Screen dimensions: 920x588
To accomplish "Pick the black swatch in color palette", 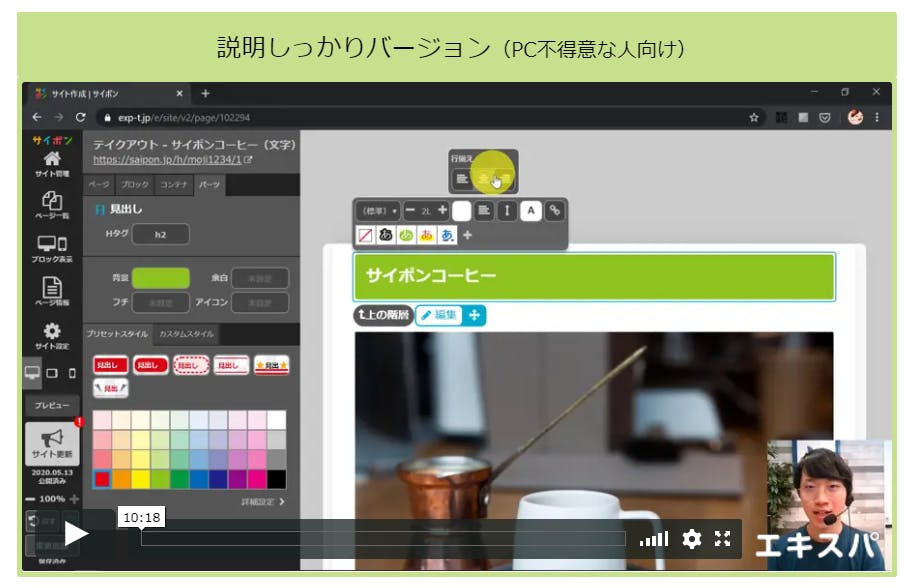I will click(277, 479).
